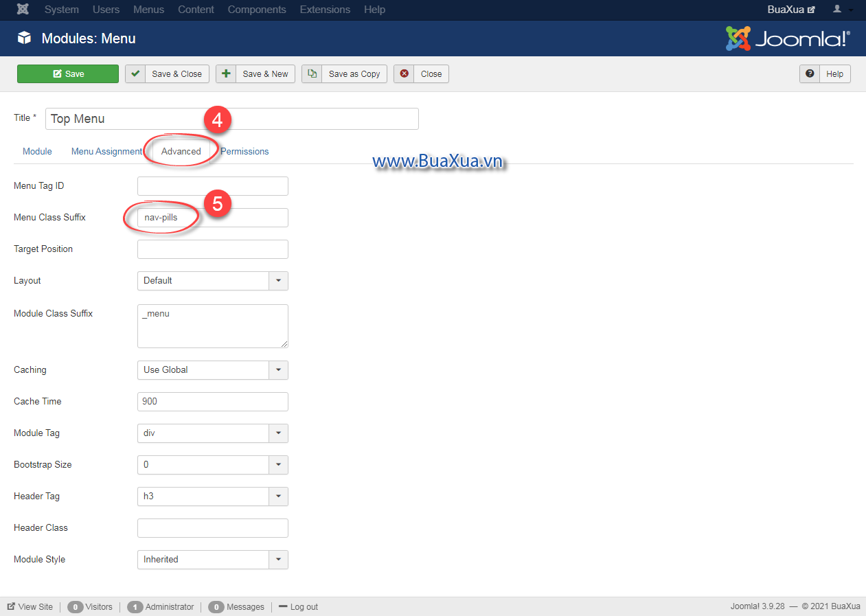Click the Close toolbar button
This screenshot has height=616, width=866.
pos(421,73)
